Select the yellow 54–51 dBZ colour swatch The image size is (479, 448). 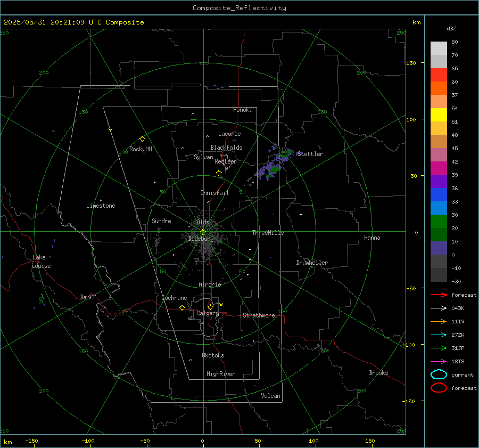coord(439,115)
